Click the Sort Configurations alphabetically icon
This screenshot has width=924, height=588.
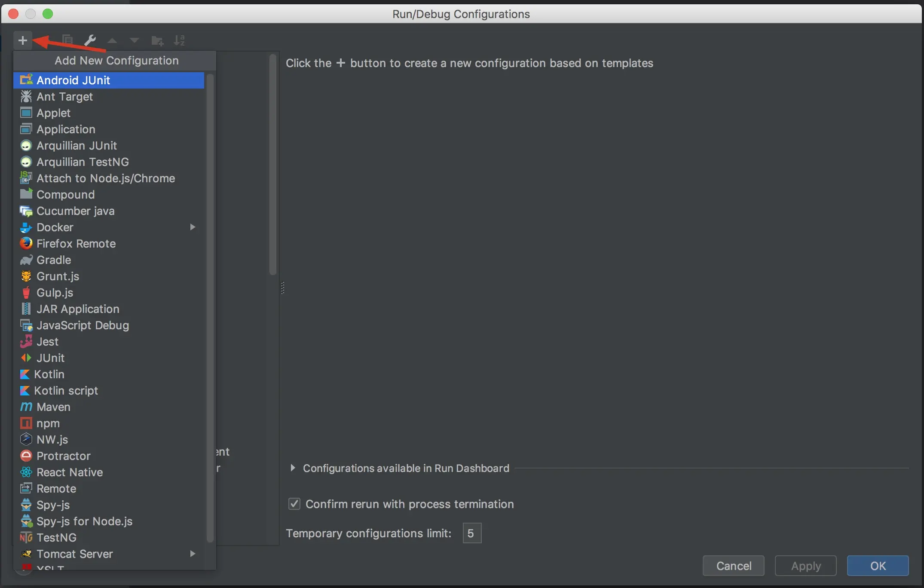coord(179,40)
